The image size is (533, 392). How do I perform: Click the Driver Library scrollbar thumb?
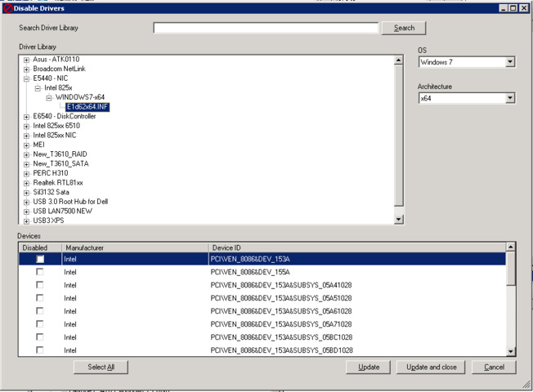click(399, 136)
